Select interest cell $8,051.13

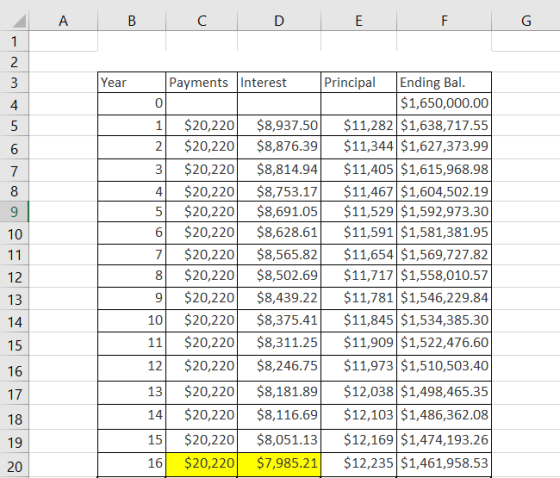point(279,440)
